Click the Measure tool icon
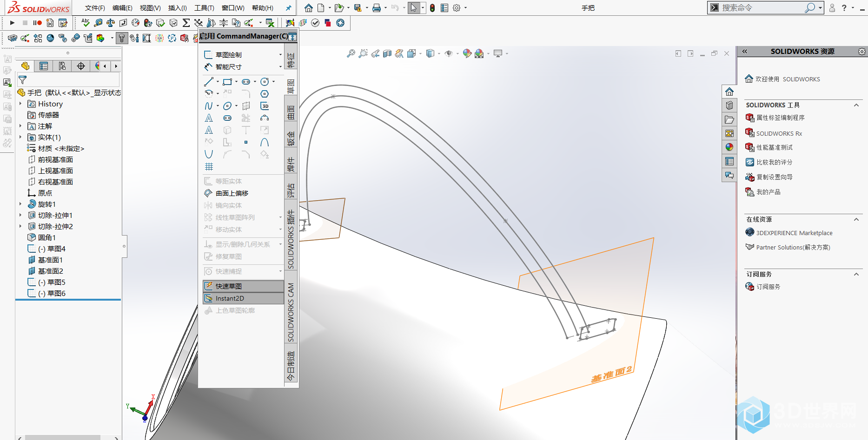Screen dimensions: 868x440 point(98,23)
